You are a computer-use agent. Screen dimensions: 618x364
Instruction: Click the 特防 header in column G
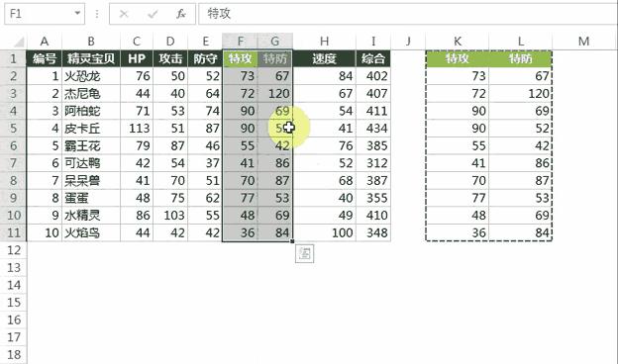[x=275, y=58]
